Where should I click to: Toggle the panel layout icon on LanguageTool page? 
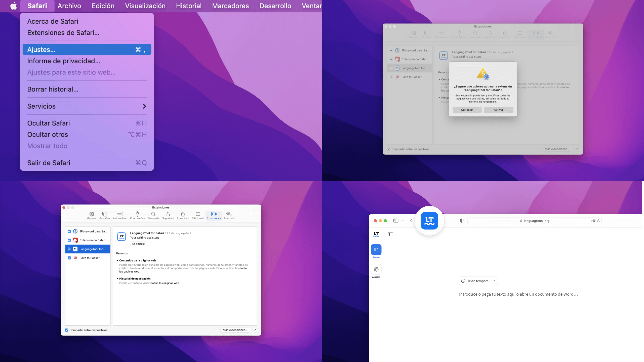[x=390, y=234]
